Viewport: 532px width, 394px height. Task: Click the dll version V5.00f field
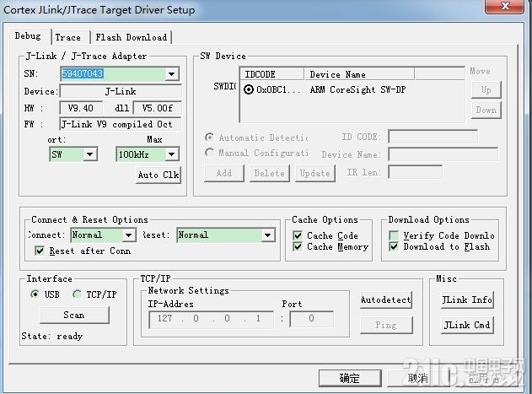pos(157,108)
